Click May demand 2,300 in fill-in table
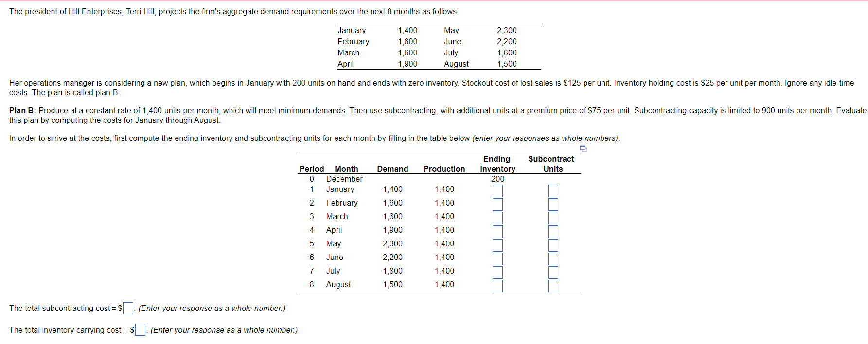Viewport: 868px width, 344px height. tap(392, 243)
